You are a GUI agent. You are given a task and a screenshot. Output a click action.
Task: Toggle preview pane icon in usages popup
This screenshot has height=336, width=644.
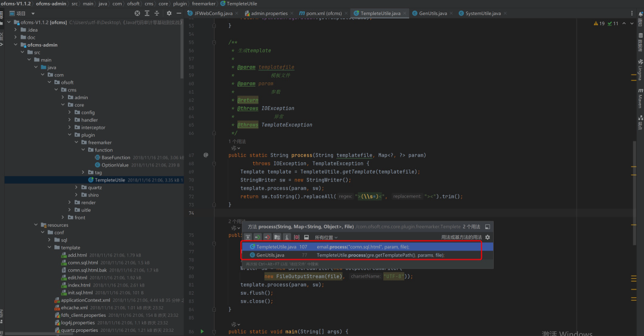306,238
